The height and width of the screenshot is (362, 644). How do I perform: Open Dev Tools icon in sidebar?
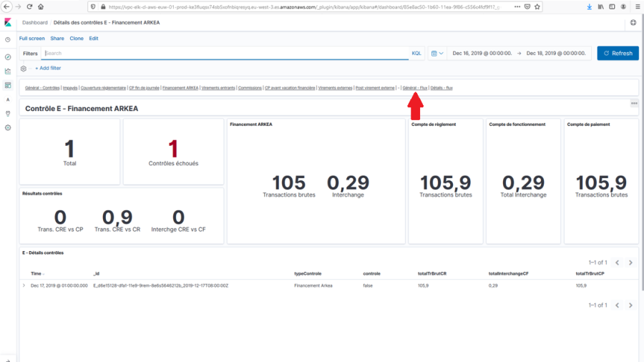(8, 113)
